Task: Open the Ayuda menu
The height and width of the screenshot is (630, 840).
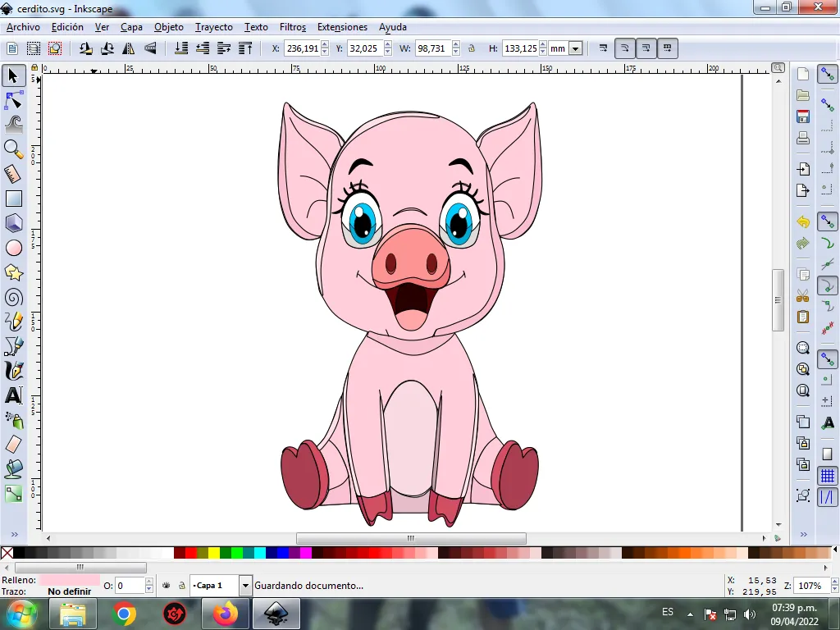Action: pos(393,27)
